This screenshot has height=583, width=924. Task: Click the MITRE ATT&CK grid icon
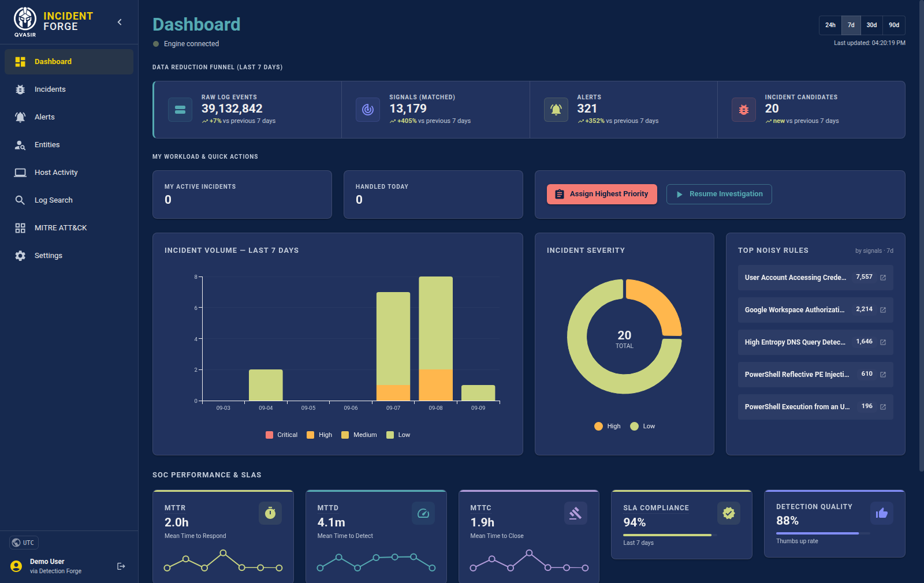pyautogui.click(x=20, y=228)
